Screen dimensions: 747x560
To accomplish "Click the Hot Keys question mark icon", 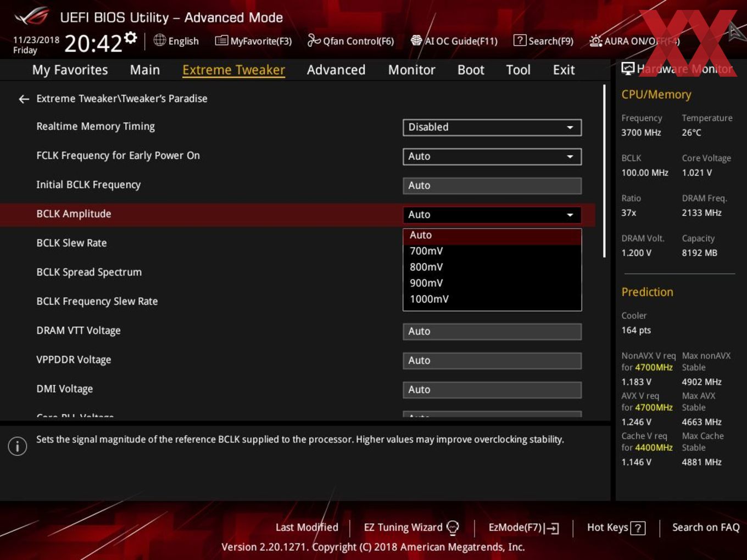I will (x=638, y=528).
